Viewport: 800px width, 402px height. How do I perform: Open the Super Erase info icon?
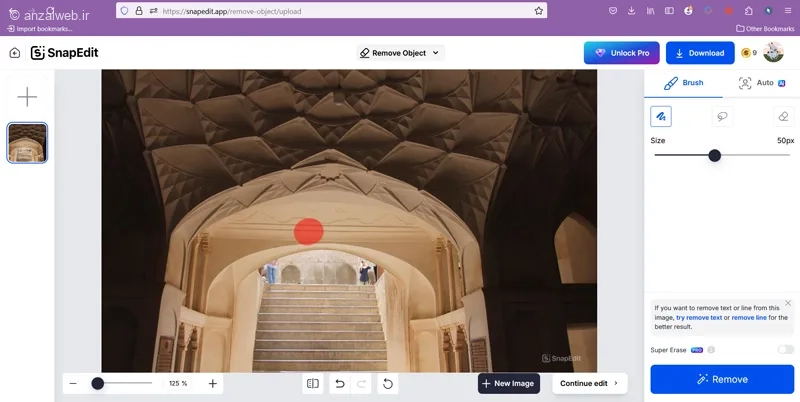pos(711,350)
